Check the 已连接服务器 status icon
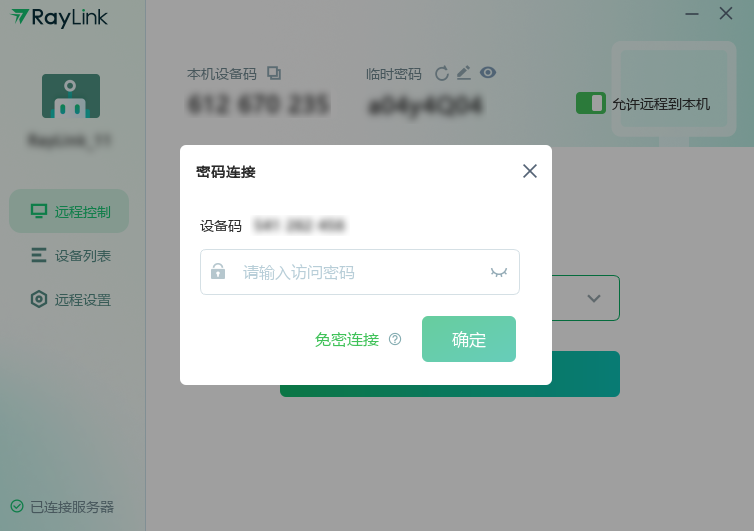 point(17,506)
